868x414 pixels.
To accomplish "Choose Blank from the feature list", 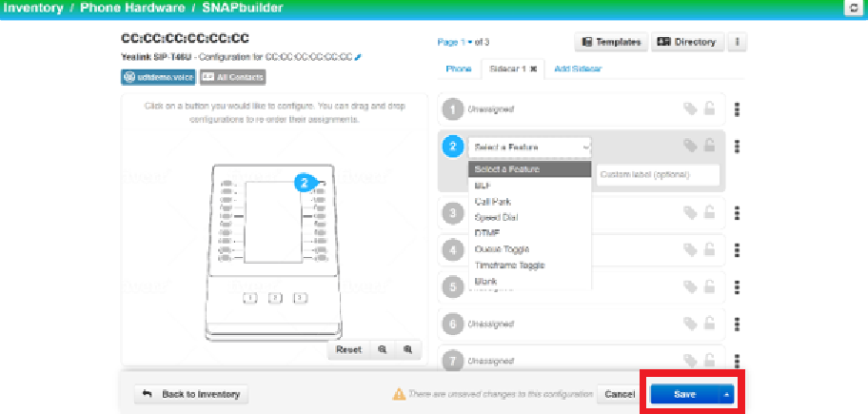I will coord(530,281).
